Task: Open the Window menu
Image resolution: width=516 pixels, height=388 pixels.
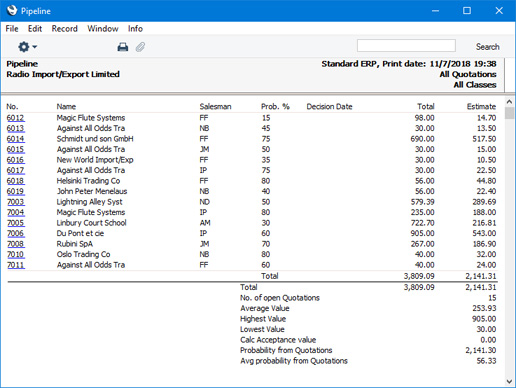Action: click(103, 29)
